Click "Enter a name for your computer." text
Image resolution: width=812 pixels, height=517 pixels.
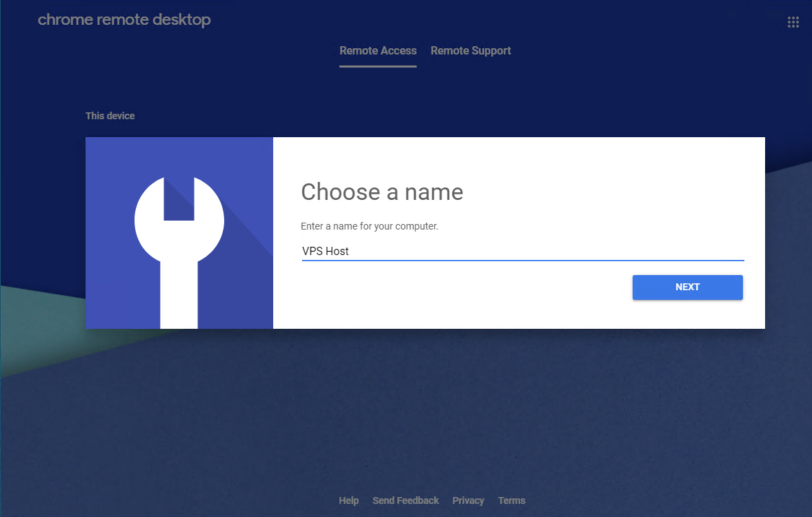click(x=369, y=226)
